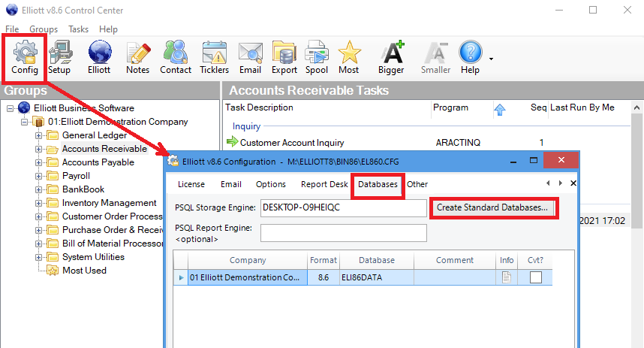
Task: Select the Customer Account Inquiry task
Action: [292, 142]
